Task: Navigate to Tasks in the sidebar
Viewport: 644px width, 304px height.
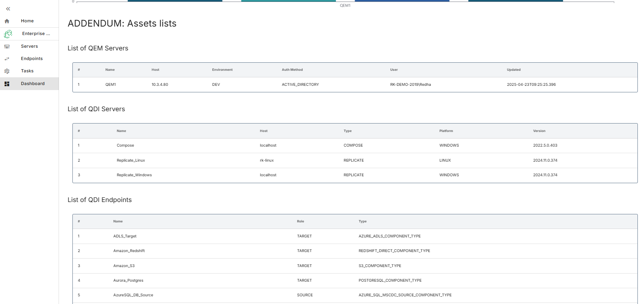Action: pos(27,71)
